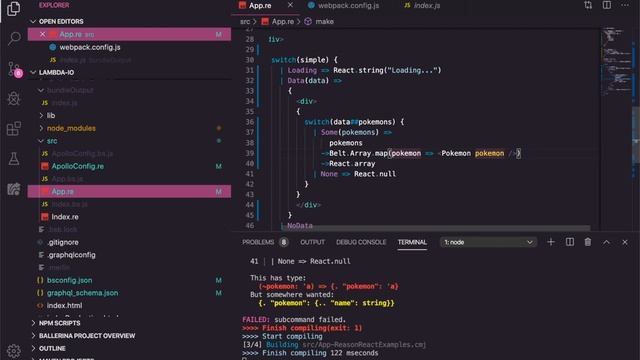Screen dimensions: 640x360
Task: Open the Run and Debug view
Action: (14, 98)
